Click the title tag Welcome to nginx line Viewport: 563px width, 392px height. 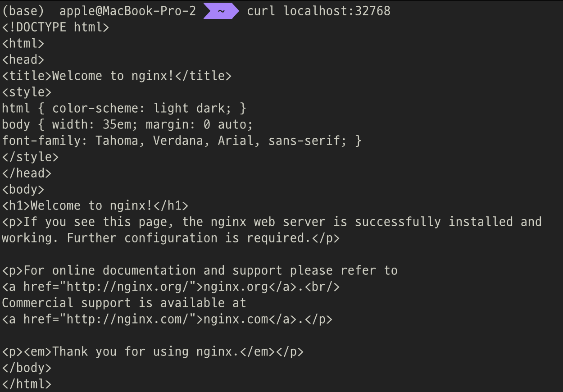pos(117,76)
